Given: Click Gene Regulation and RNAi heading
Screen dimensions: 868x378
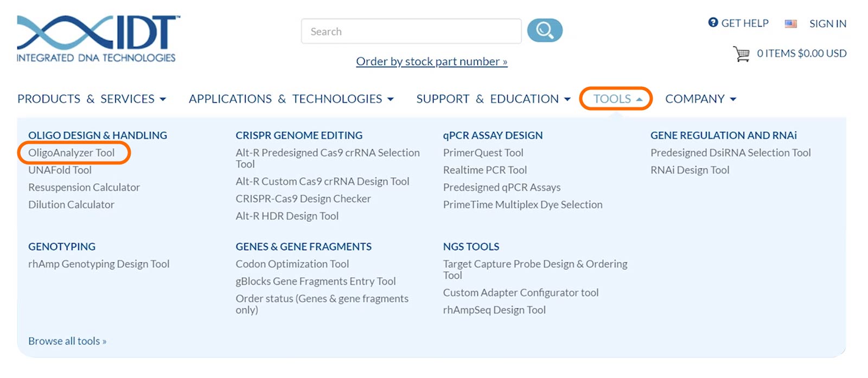Looking at the screenshot, I should pyautogui.click(x=724, y=135).
